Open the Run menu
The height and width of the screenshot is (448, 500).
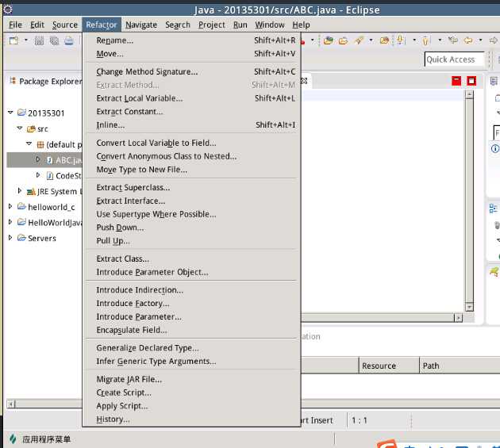tap(240, 25)
